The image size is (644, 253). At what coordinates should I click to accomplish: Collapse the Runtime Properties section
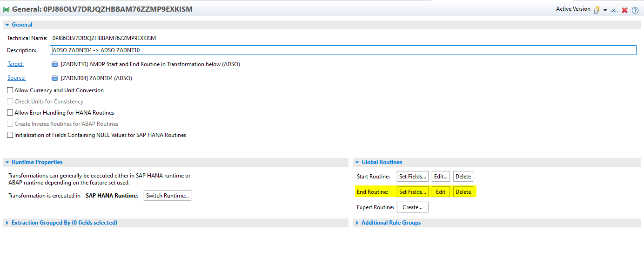coord(7,162)
